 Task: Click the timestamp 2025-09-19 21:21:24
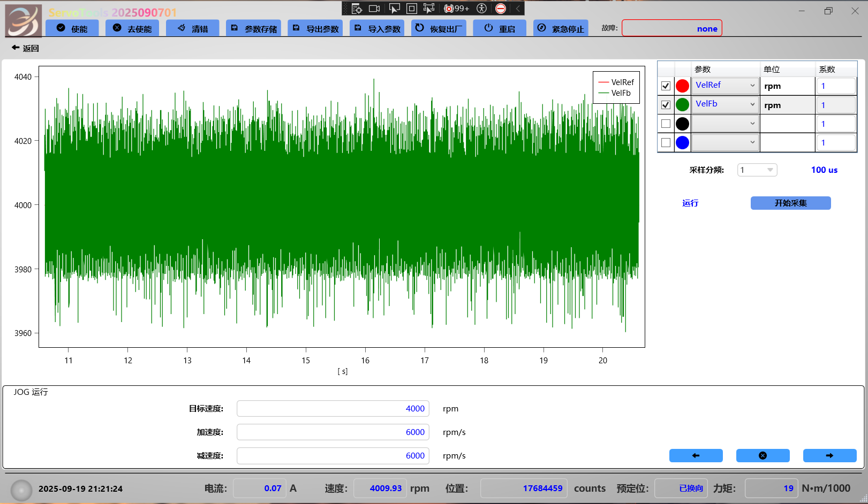[80, 488]
